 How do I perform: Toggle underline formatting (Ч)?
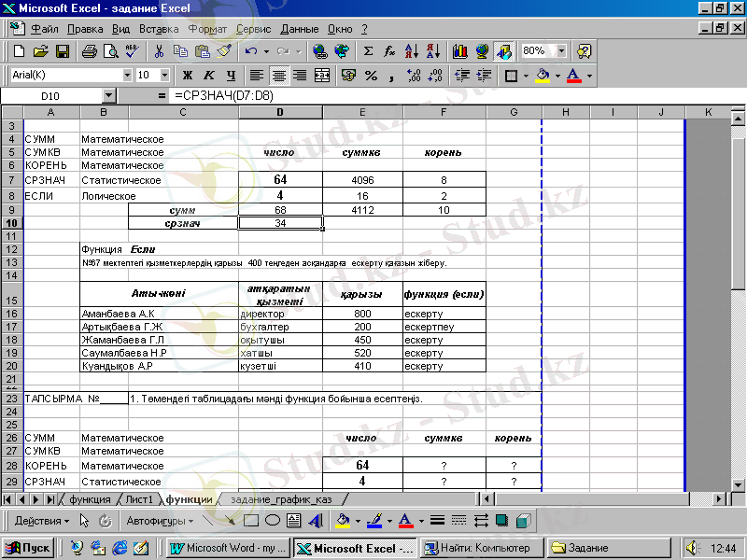[x=229, y=75]
